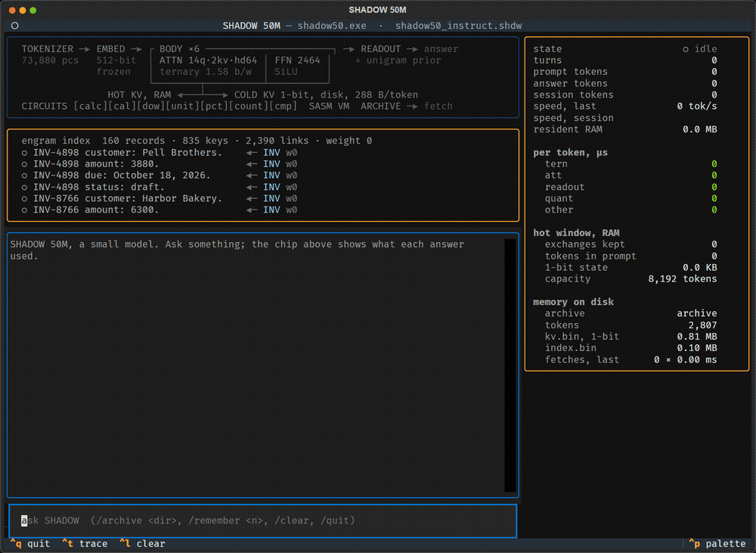
Task: Click the INV tag on the Harbor Bakery row
Action: [271, 198]
